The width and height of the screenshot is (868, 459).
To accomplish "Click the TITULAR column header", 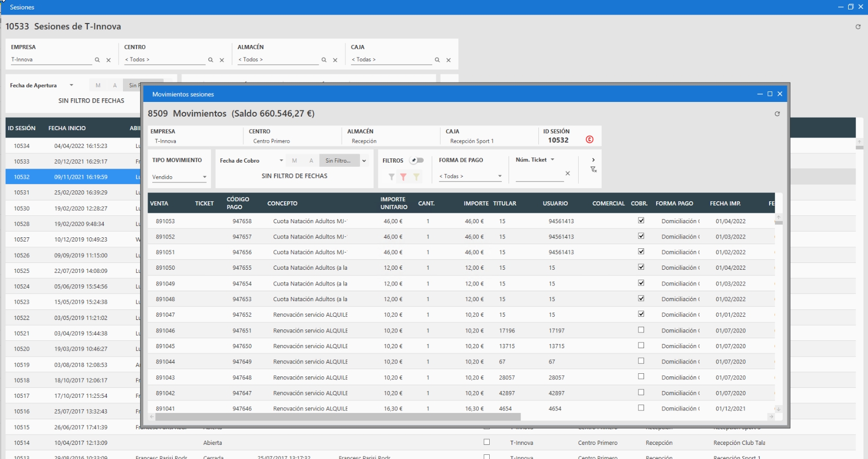I will click(x=504, y=203).
